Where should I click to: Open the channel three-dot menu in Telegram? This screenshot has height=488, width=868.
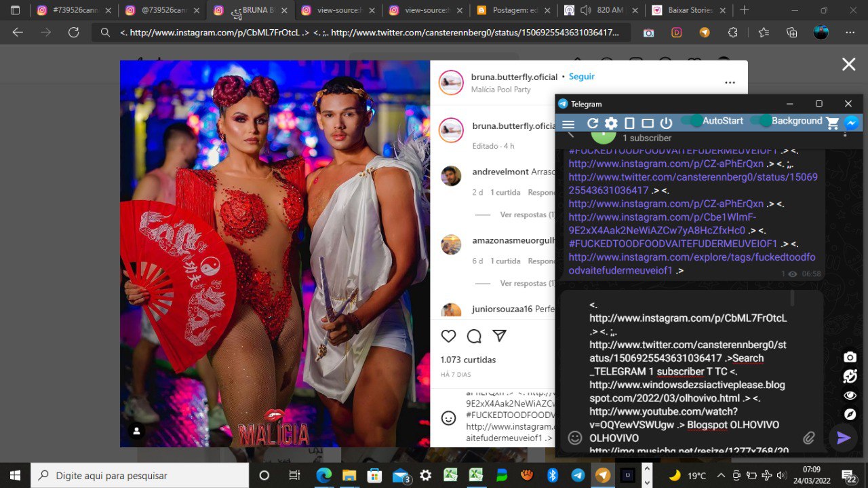845,133
